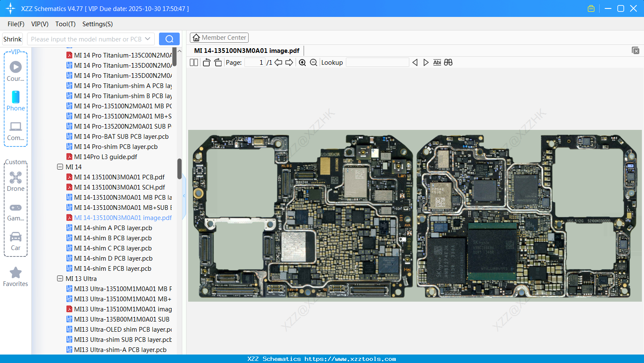Click the Abi text search icon

click(x=437, y=62)
